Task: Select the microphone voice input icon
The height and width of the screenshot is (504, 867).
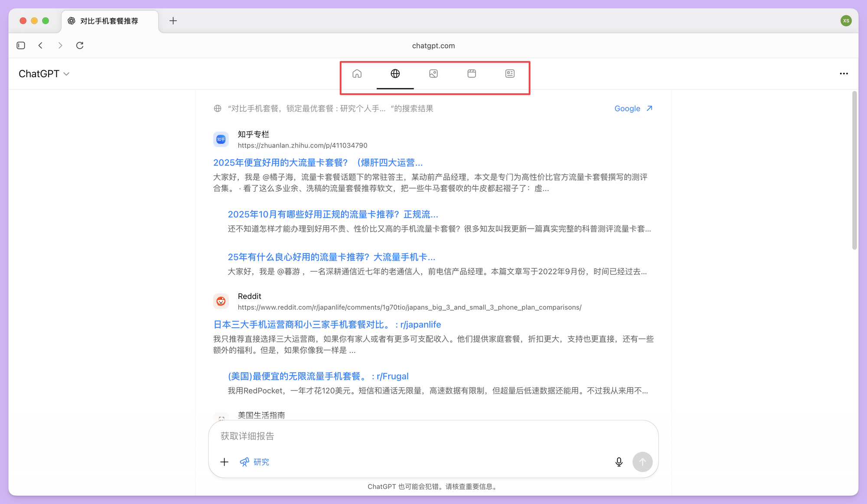Action: [x=619, y=462]
